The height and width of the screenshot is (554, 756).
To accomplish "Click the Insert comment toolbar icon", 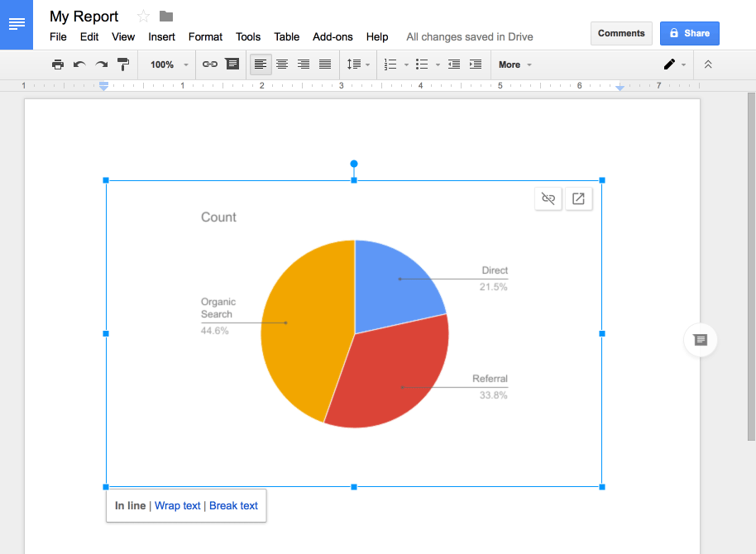I will [232, 64].
